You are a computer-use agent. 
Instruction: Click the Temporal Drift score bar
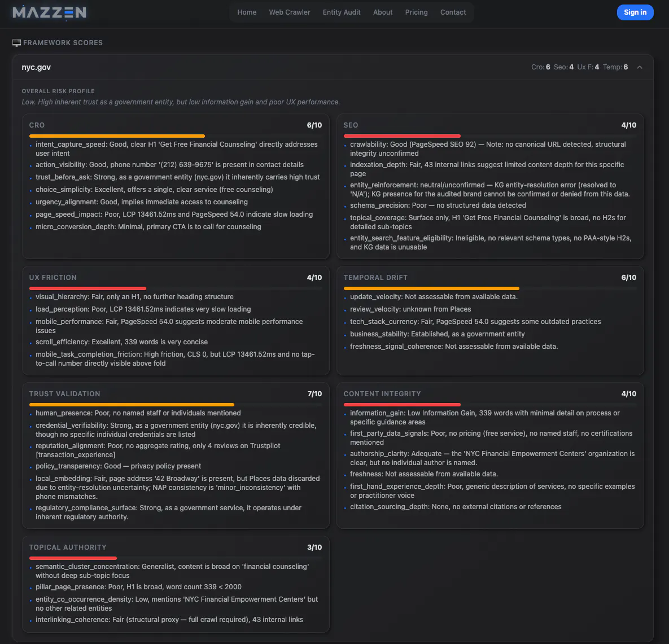tap(490, 288)
